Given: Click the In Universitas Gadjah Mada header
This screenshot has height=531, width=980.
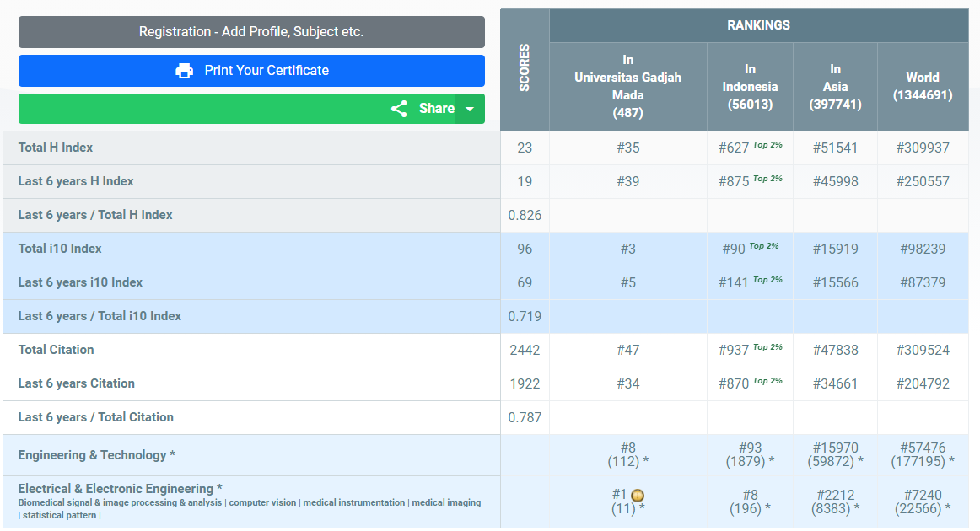Looking at the screenshot, I should 627,86.
